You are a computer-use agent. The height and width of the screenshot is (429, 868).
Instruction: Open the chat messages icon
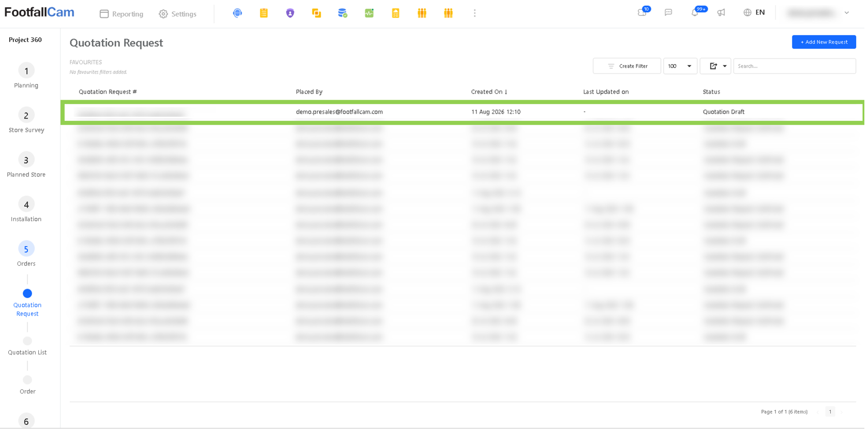[x=668, y=12]
